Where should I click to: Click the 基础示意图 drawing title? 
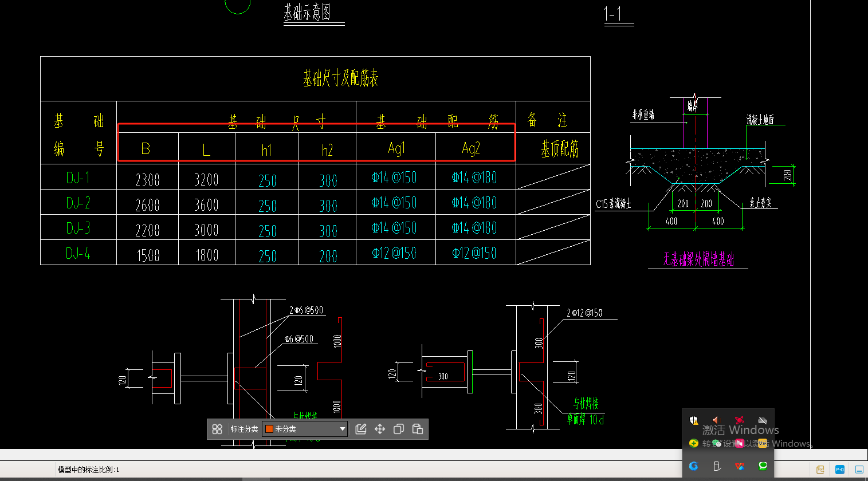pos(307,13)
